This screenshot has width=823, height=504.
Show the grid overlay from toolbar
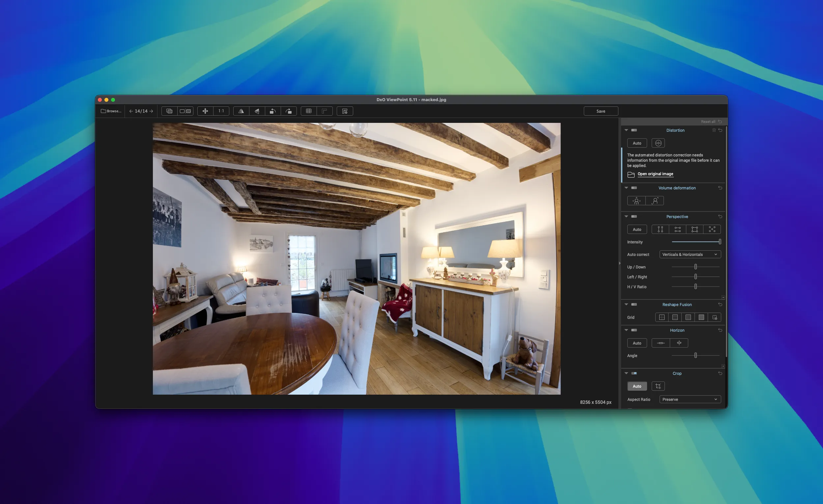(x=309, y=111)
